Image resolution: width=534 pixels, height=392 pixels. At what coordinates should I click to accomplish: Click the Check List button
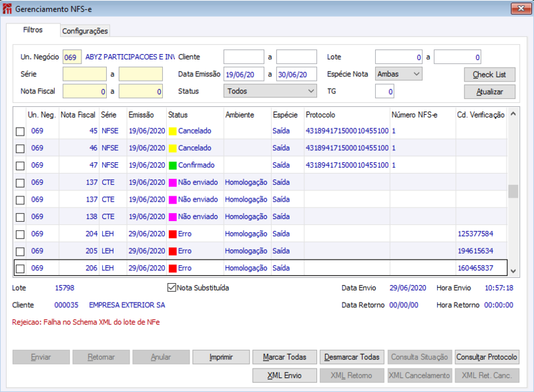click(489, 75)
